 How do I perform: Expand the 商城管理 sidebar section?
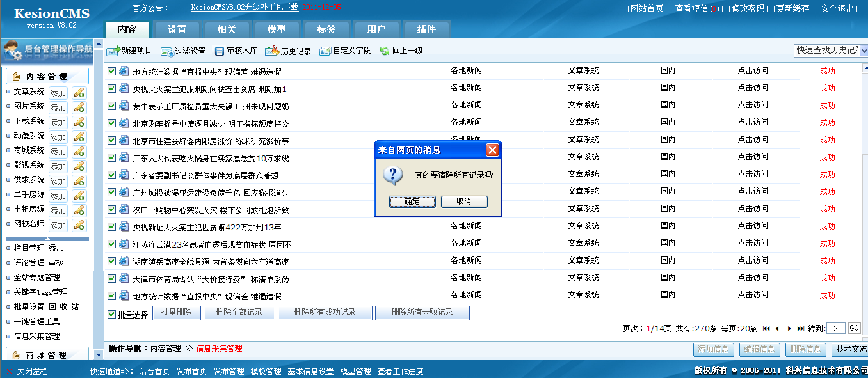click(x=47, y=355)
